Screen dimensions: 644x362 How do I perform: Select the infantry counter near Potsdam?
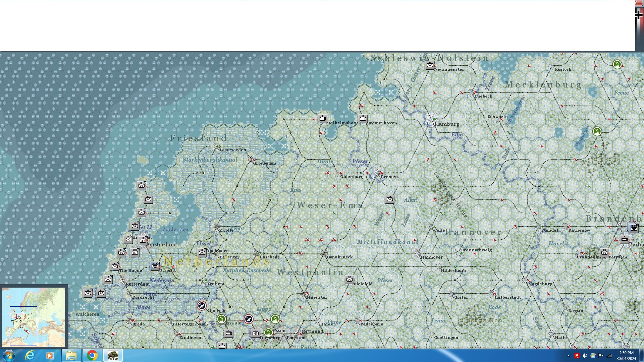tap(604, 252)
